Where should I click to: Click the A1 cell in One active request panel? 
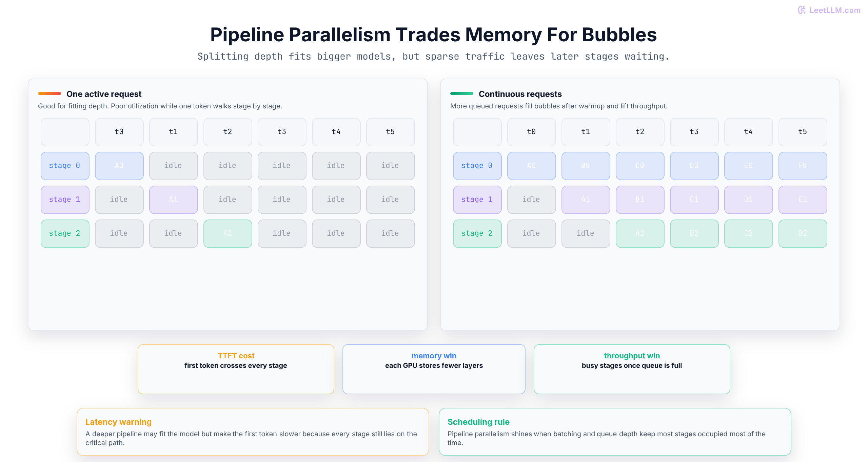point(174,199)
